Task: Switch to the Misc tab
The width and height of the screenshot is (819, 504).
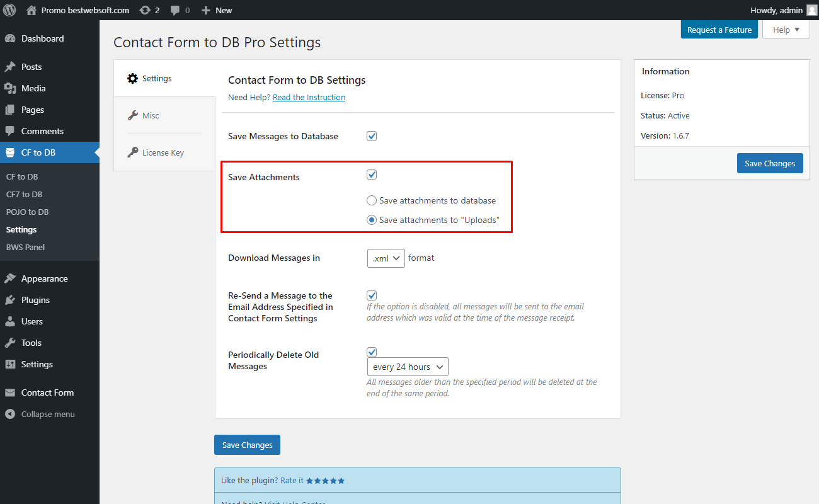Action: pos(164,115)
